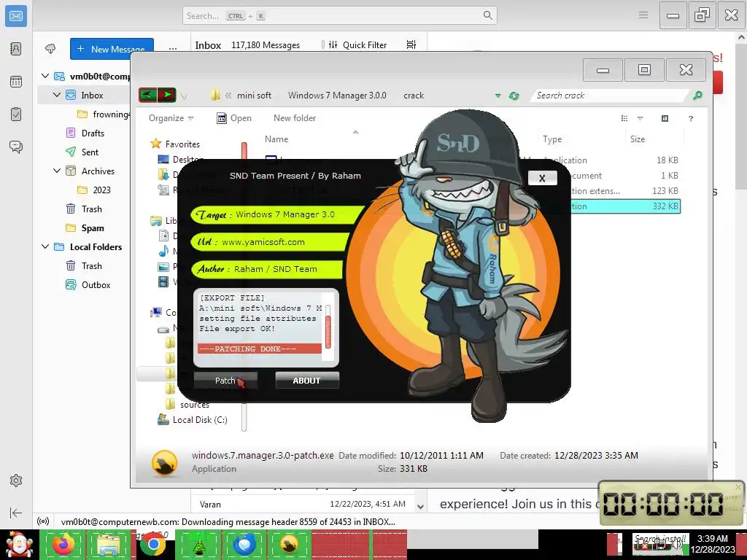Click the Explorer back arrow button
This screenshot has height=560, width=747.
[147, 96]
